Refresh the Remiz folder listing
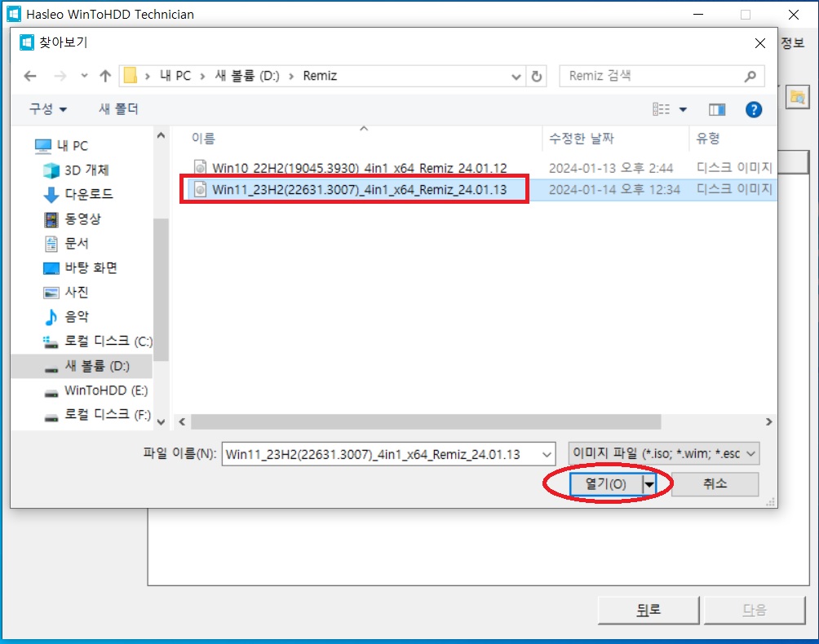 (x=537, y=77)
